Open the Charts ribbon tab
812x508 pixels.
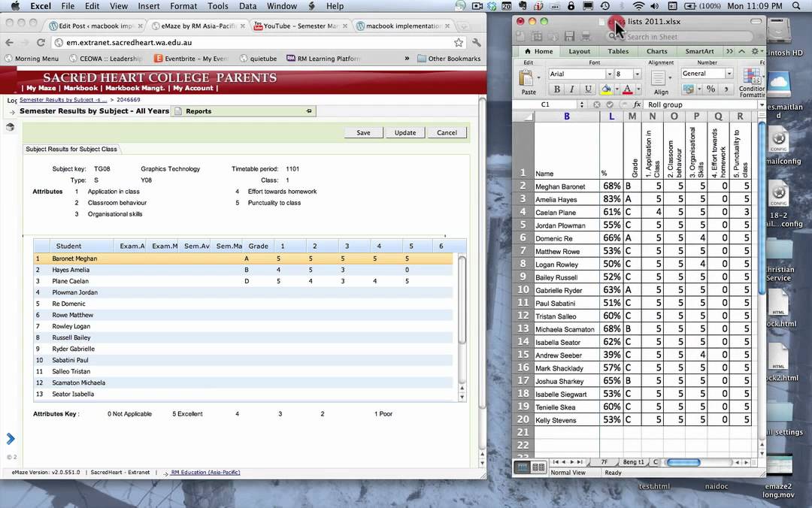656,51
